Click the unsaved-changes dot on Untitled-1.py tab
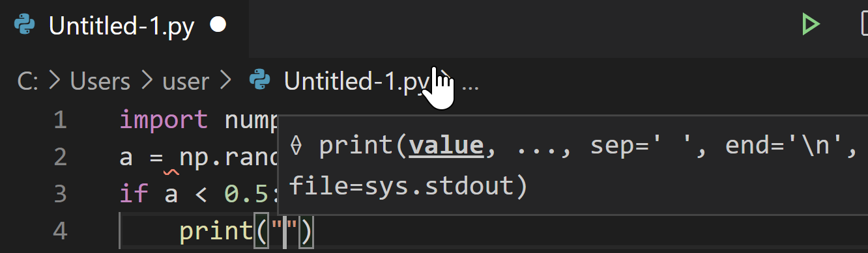 (218, 25)
